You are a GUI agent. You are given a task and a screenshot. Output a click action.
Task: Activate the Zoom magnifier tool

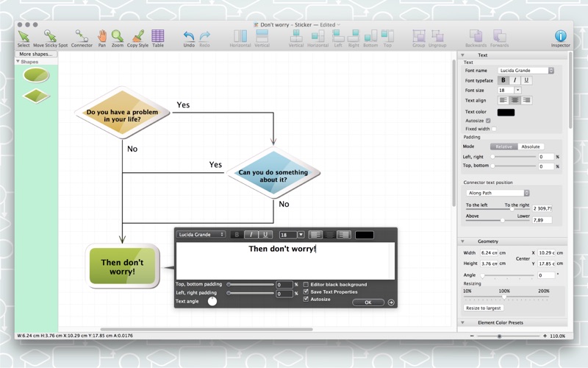coord(118,39)
